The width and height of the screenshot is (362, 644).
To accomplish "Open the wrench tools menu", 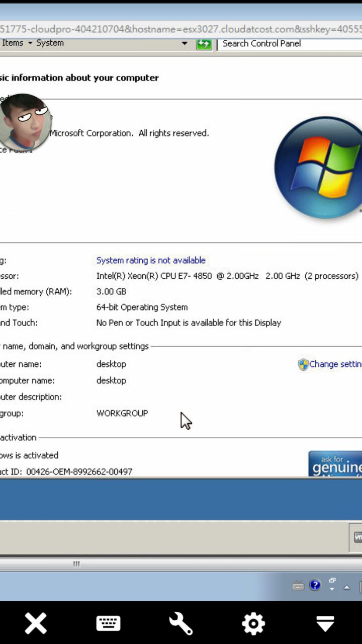I will click(180, 623).
